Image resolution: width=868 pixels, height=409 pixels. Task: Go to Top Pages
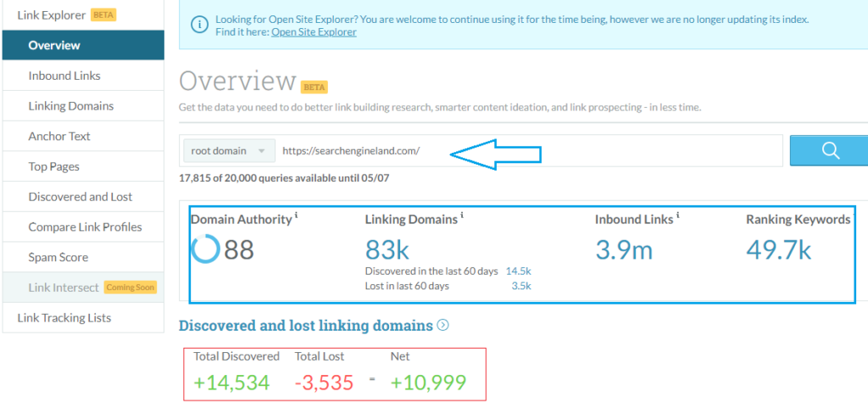click(x=83, y=166)
